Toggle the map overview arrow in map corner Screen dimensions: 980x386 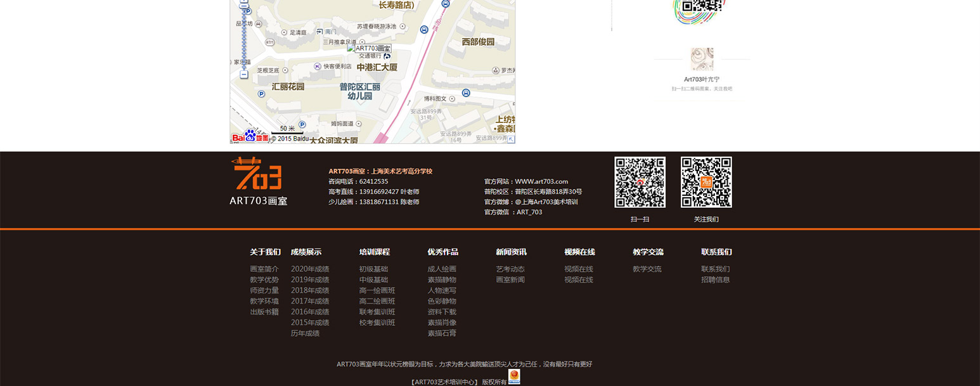pyautogui.click(x=511, y=139)
